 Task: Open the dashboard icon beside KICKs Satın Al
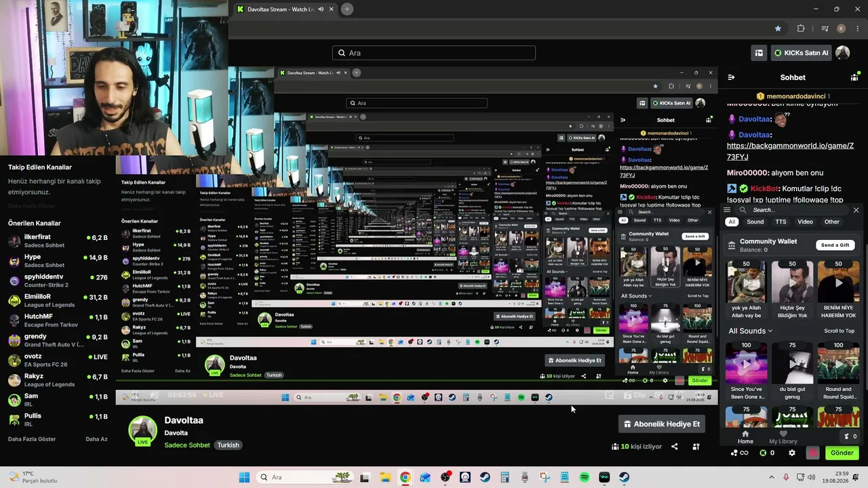point(759,53)
